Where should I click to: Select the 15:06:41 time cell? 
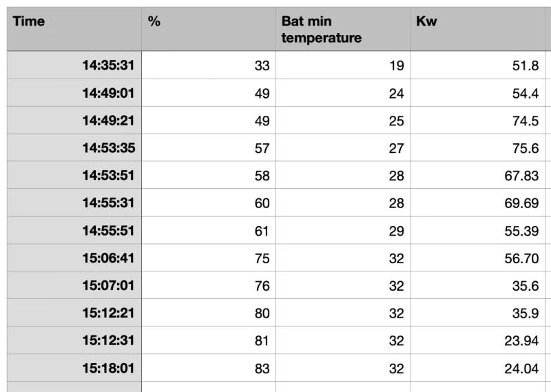(x=108, y=258)
